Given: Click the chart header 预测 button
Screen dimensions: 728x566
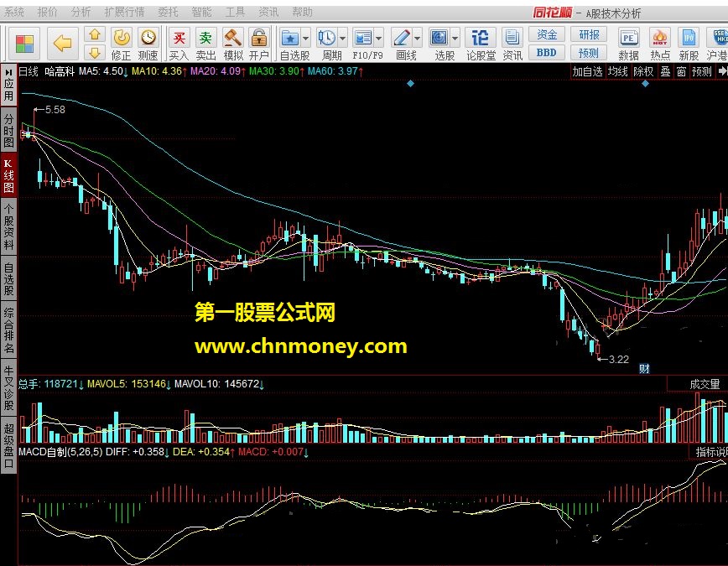Looking at the screenshot, I should [x=701, y=71].
